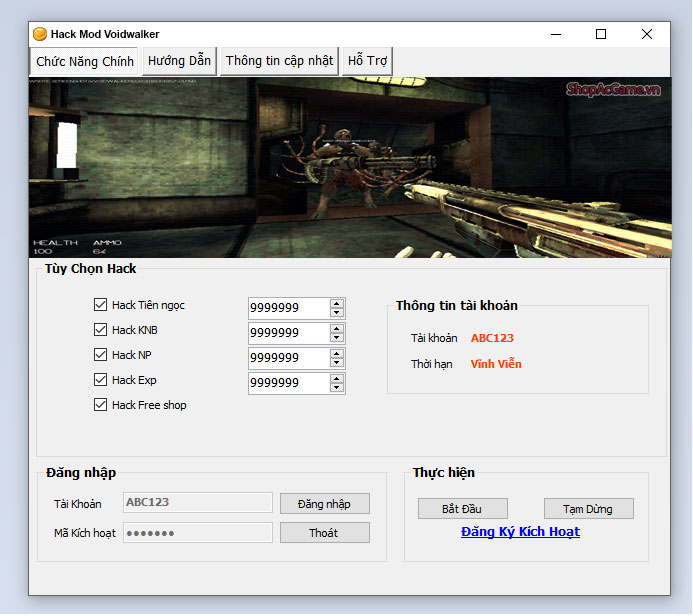The height and width of the screenshot is (616, 693).
Task: Increase the Hack Tiên ngọc value with up arrow
Action: (x=337, y=304)
